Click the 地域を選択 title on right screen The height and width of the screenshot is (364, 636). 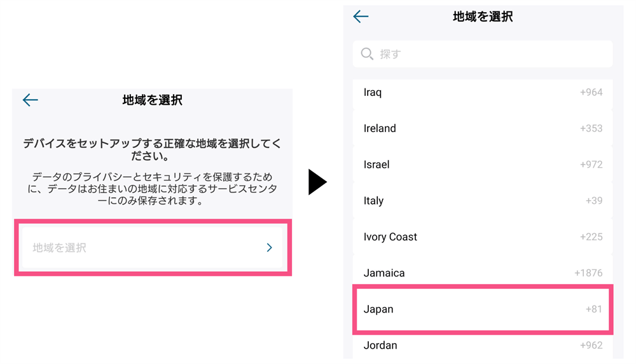click(x=483, y=17)
